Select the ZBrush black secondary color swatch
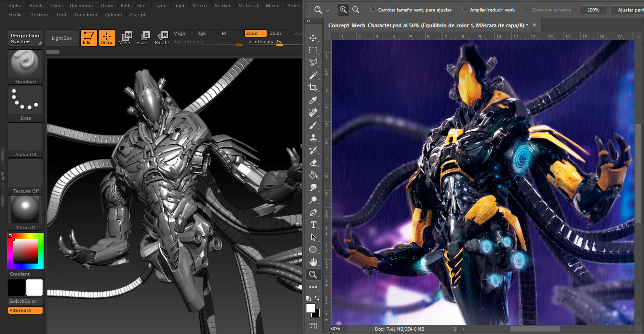This screenshot has width=644, height=334. click(x=16, y=288)
